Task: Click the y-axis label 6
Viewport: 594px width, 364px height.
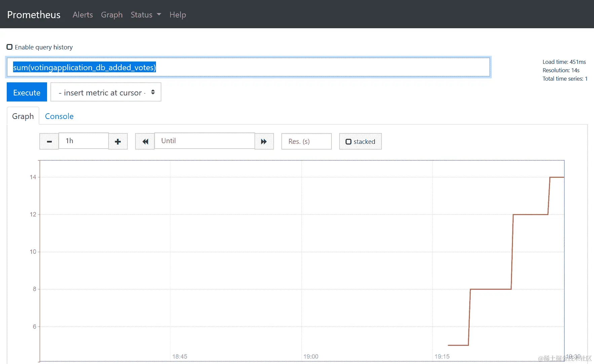Action: click(x=35, y=326)
